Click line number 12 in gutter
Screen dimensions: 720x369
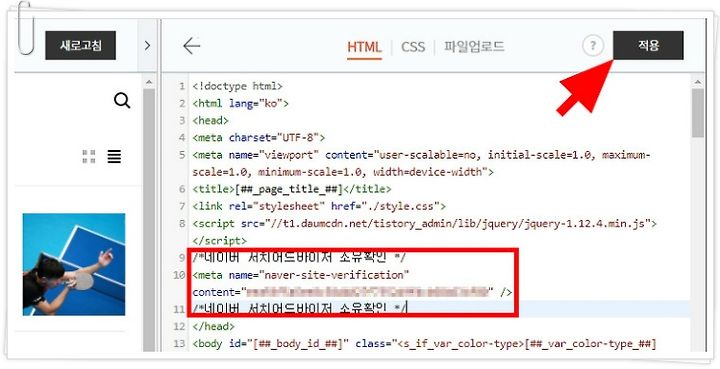coord(180,326)
